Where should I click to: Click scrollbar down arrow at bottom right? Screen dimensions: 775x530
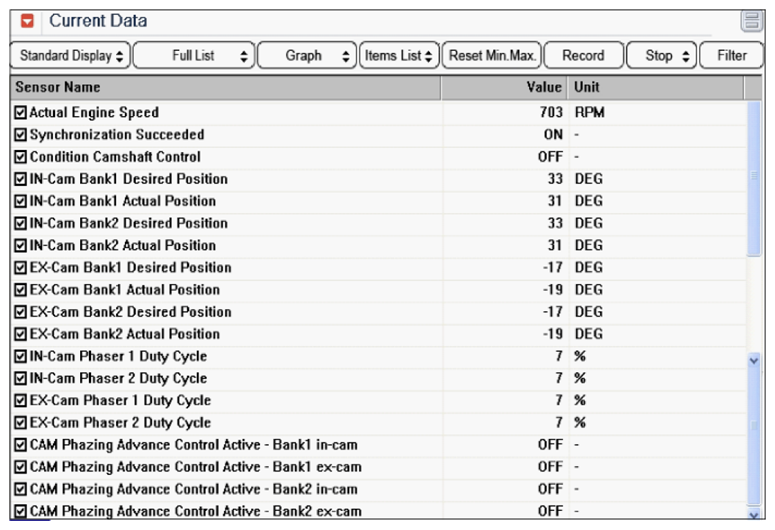tap(754, 513)
